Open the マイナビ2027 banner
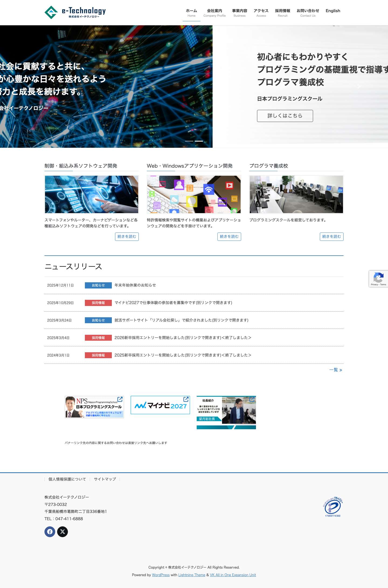388x588 pixels. point(160,405)
